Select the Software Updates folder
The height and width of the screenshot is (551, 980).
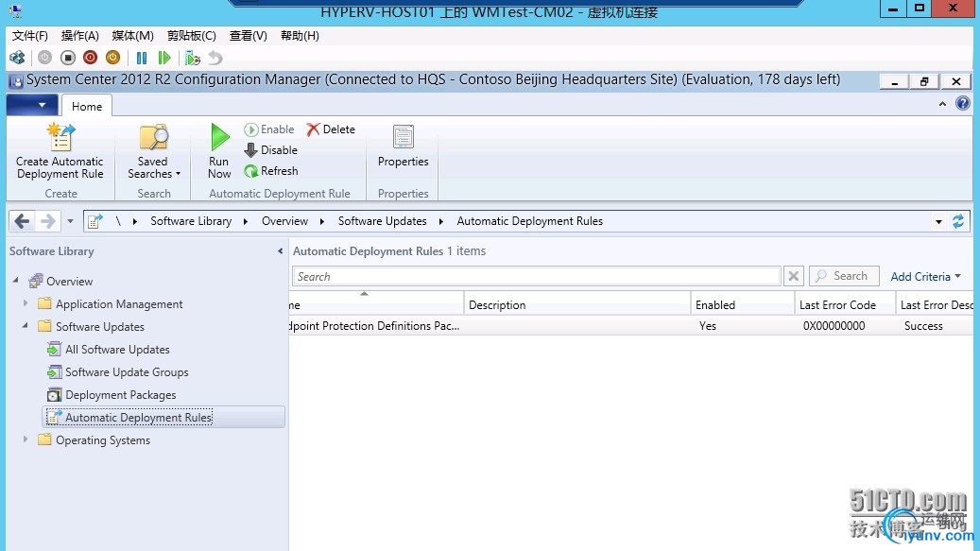(100, 327)
